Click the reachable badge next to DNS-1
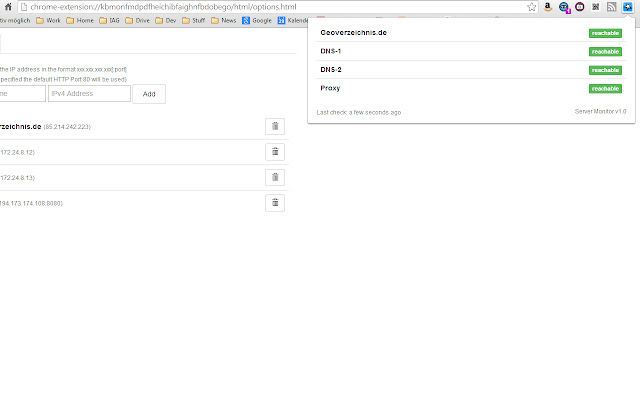Image resolution: width=640 pixels, height=400 pixels. click(605, 51)
